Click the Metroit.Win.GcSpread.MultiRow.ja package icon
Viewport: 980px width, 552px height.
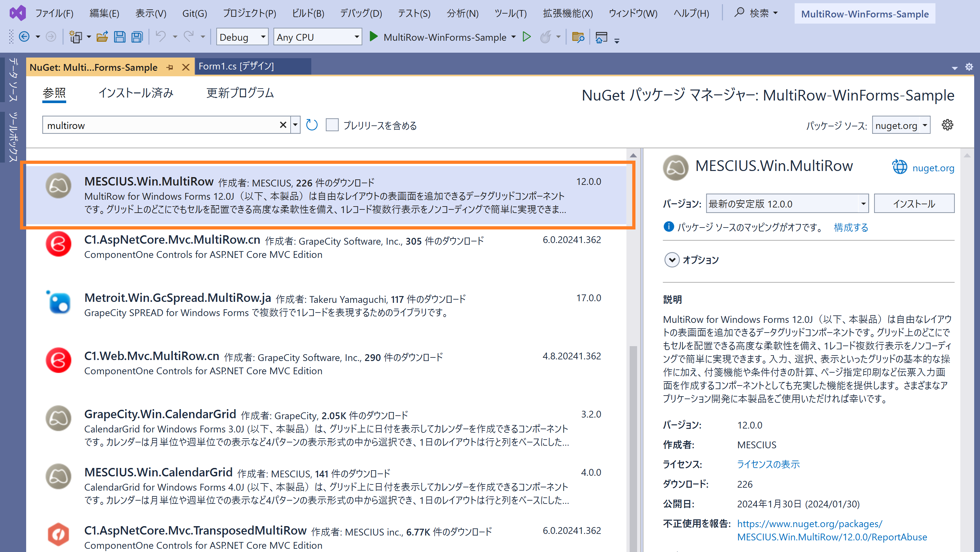58,302
